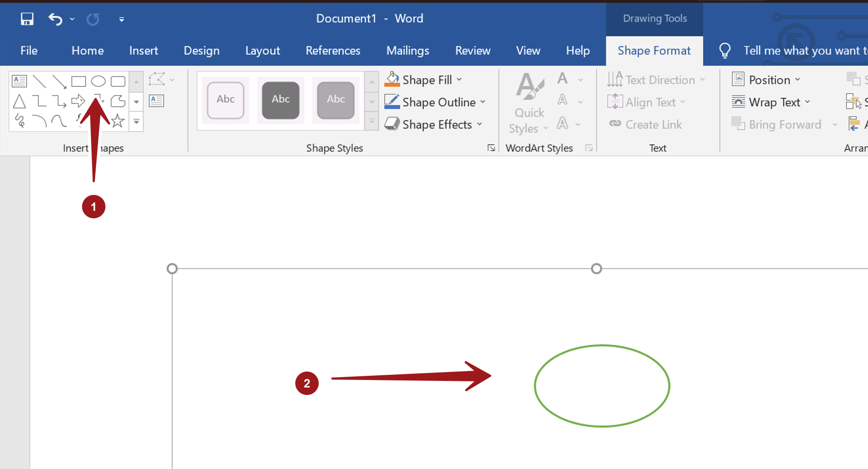Select the 5-point star shape

click(x=118, y=121)
